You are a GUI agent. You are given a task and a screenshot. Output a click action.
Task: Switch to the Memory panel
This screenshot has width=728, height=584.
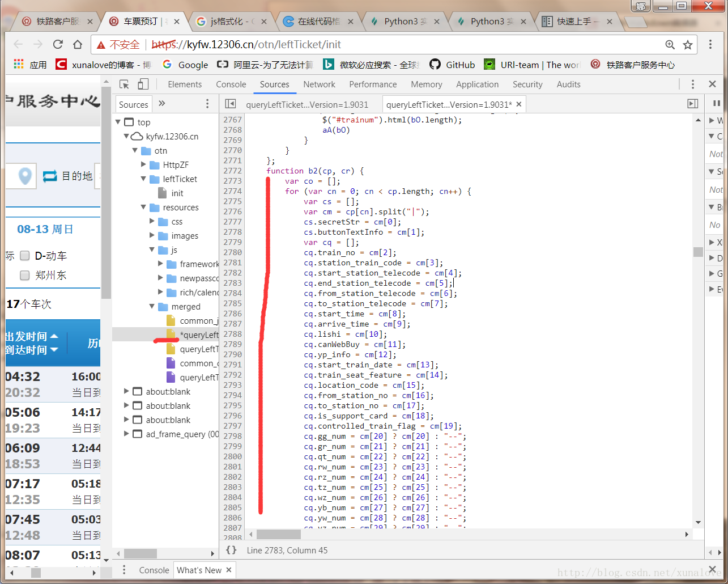(427, 84)
